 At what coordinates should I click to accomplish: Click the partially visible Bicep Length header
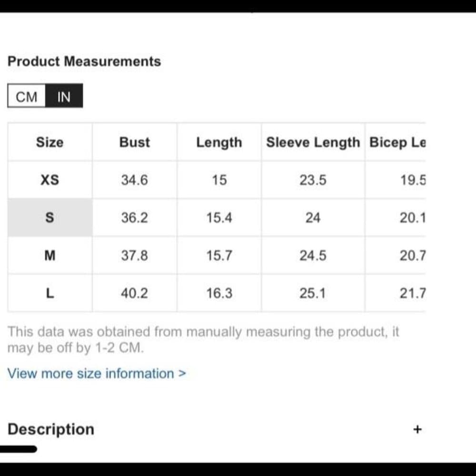coord(397,142)
